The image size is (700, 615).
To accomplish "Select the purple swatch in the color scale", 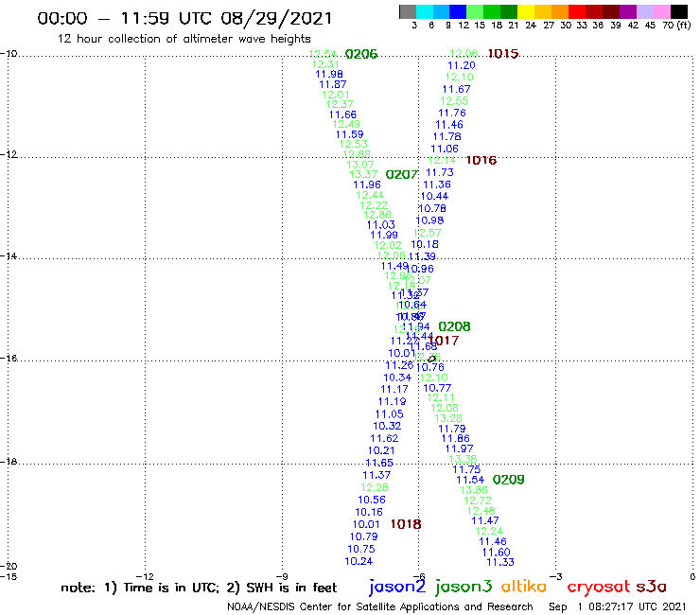I will click(628, 11).
